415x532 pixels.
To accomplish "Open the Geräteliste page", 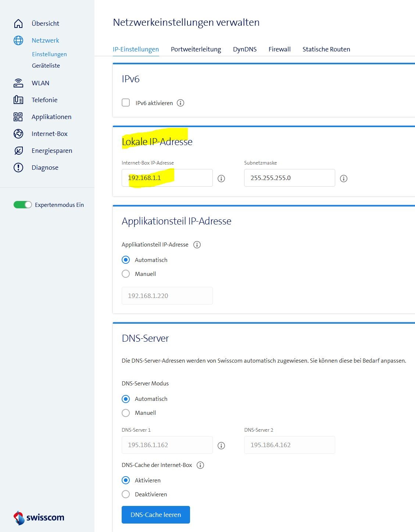I will (46, 65).
